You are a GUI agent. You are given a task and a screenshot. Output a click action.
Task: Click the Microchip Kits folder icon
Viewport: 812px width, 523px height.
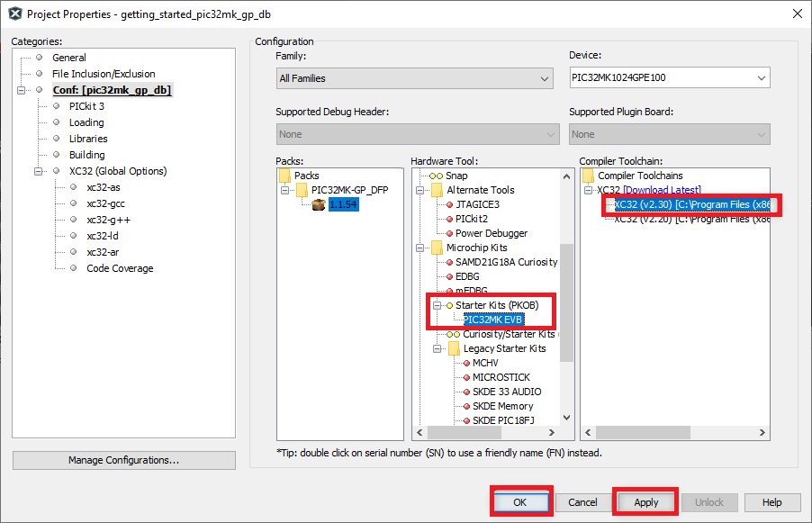click(x=437, y=248)
